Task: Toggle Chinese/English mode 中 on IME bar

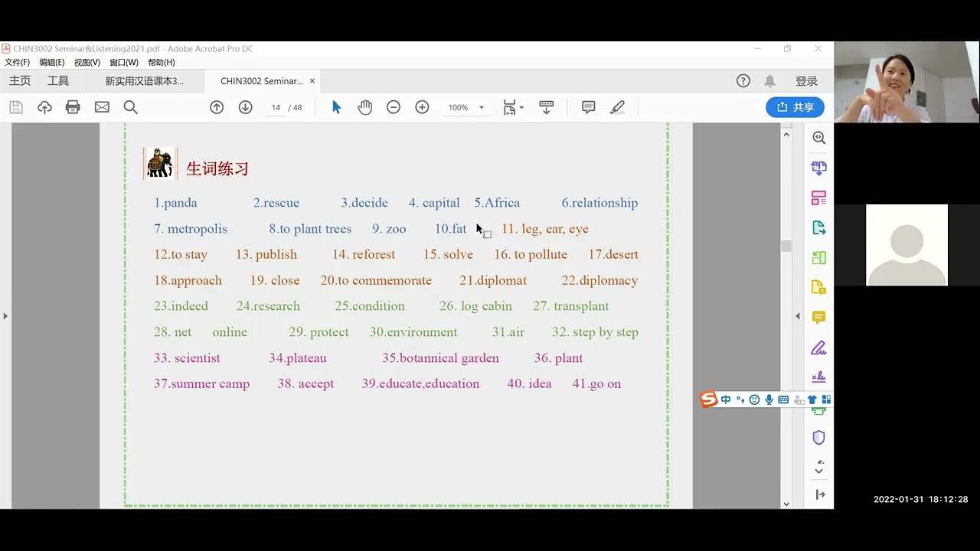Action: pyautogui.click(x=726, y=399)
